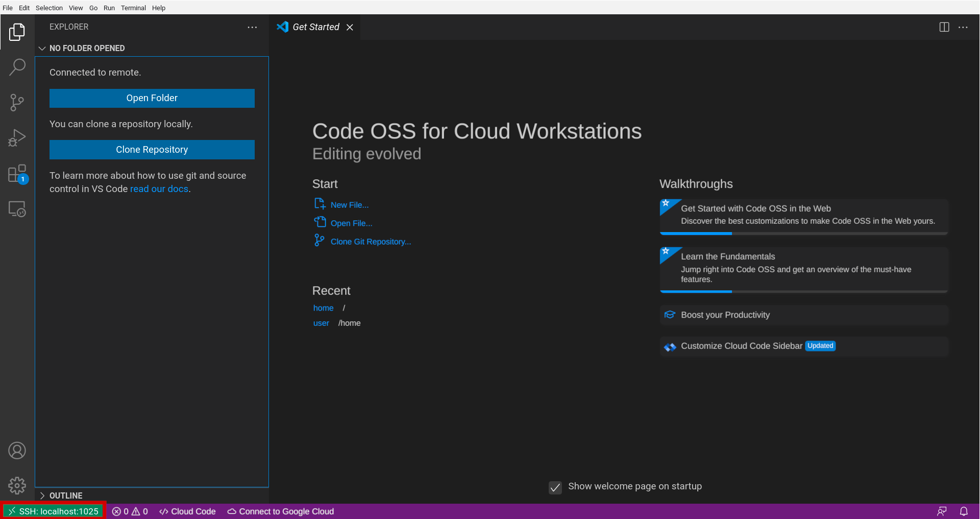Image resolution: width=980 pixels, height=519 pixels.
Task: Click the errors and warnings status item
Action: click(x=130, y=511)
